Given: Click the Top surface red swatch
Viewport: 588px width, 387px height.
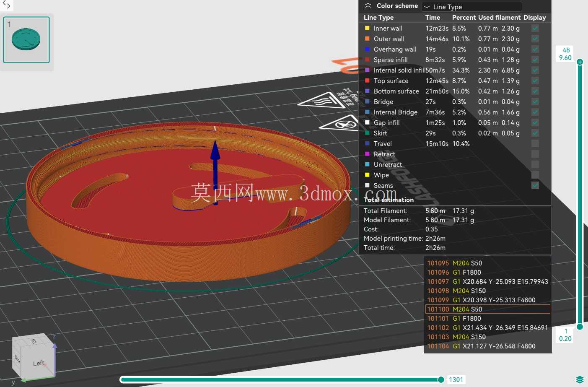Looking at the screenshot, I should [x=367, y=81].
